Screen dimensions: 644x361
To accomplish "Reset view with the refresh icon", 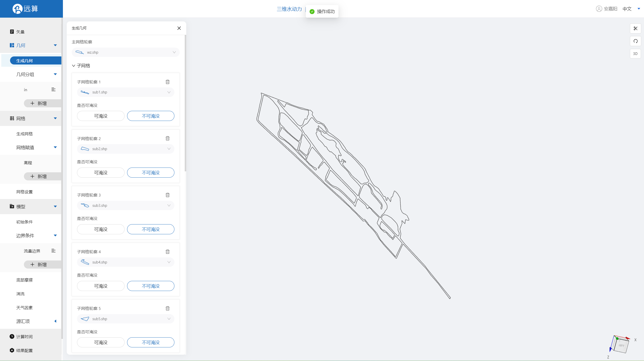I will tap(635, 41).
